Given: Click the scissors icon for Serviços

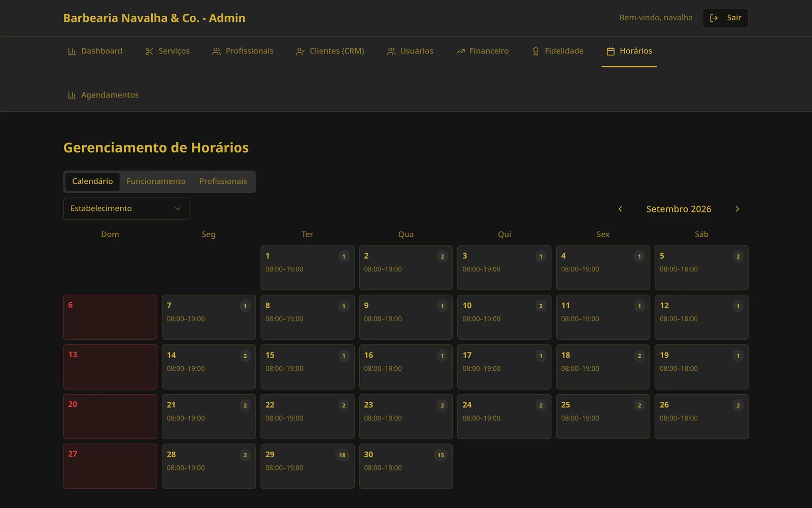Looking at the screenshot, I should [149, 51].
